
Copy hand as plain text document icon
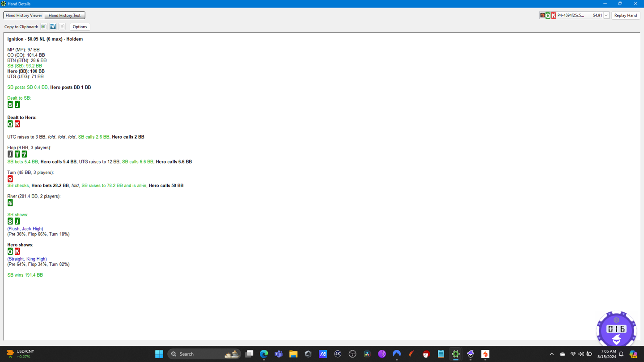click(62, 27)
